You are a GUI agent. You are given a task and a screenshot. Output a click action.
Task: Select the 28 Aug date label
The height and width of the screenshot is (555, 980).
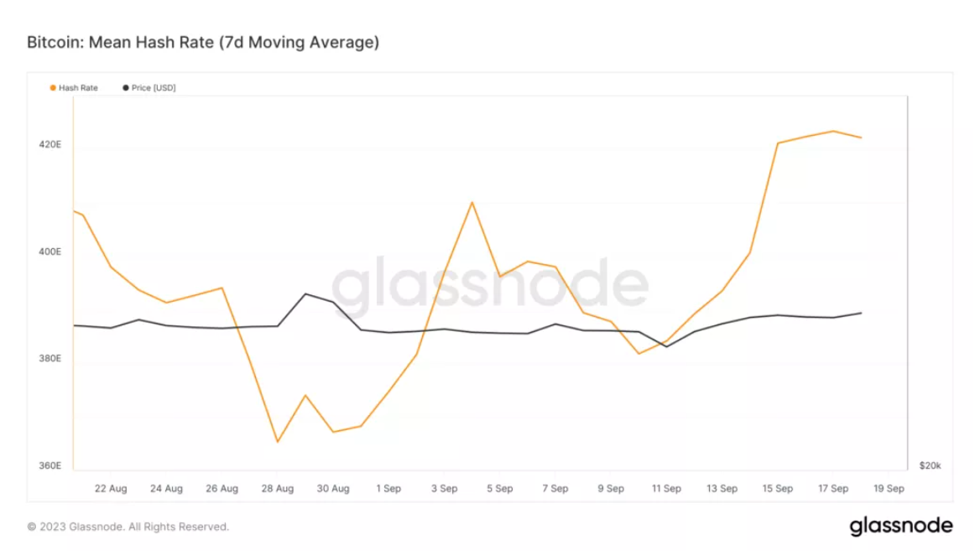278,489
